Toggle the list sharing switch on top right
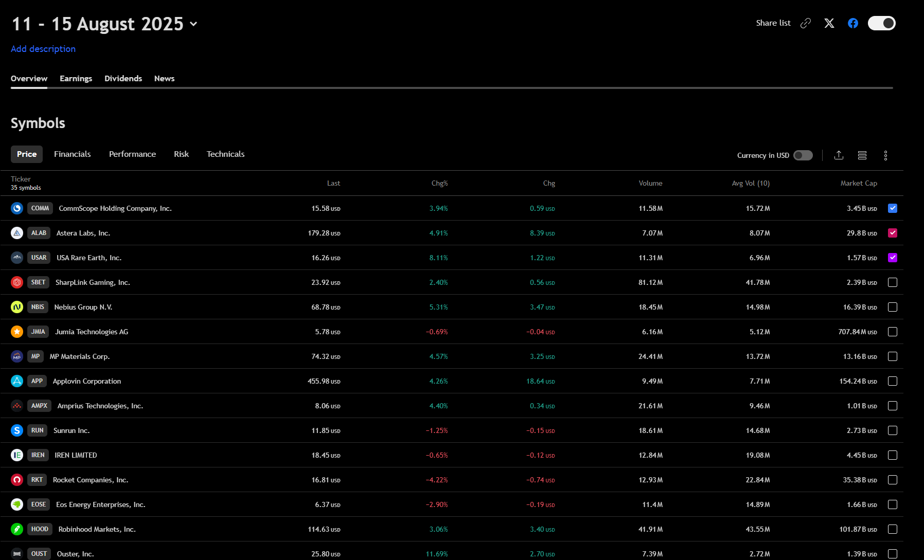Viewport: 924px width, 560px height. tap(882, 23)
